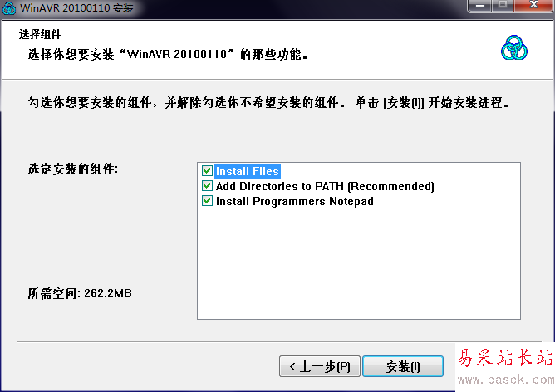Uncheck the Install Files checkbox

pos(207,171)
